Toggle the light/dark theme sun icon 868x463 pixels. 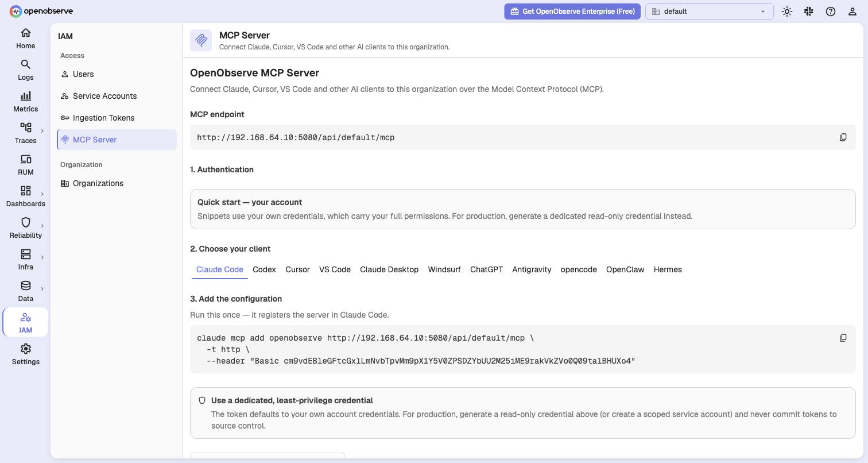point(787,11)
